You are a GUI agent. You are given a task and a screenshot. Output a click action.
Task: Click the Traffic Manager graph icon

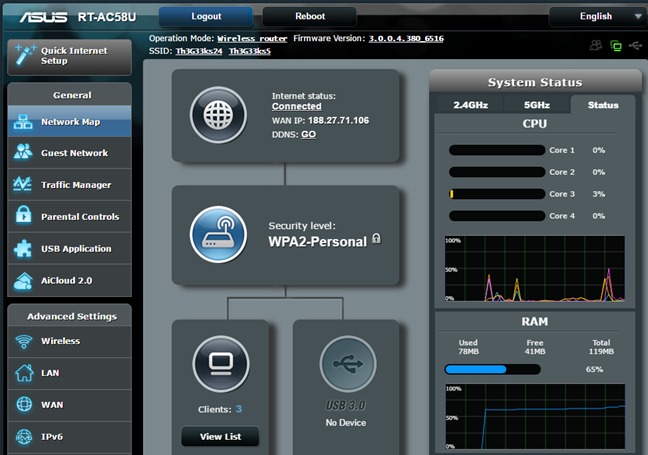(x=22, y=184)
